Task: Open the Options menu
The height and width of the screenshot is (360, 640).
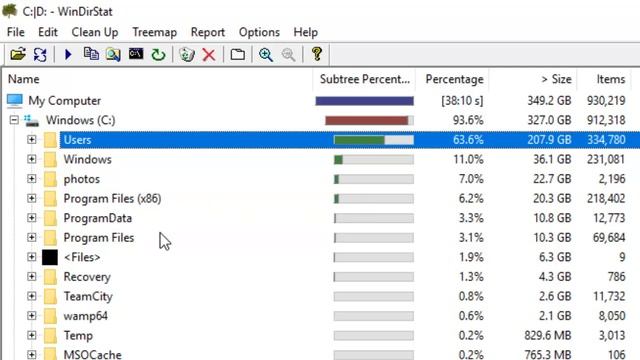Action: tap(259, 32)
